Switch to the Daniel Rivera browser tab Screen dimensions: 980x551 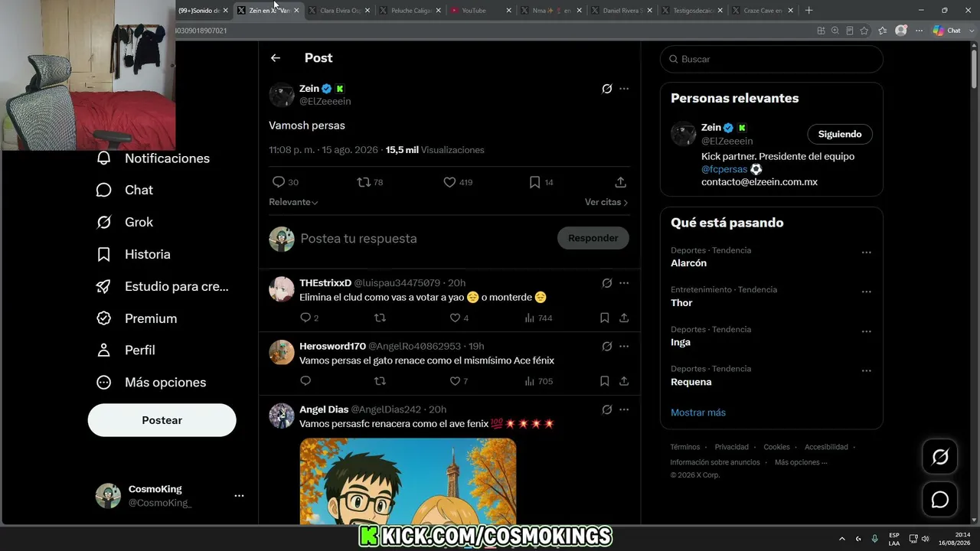[x=622, y=11]
